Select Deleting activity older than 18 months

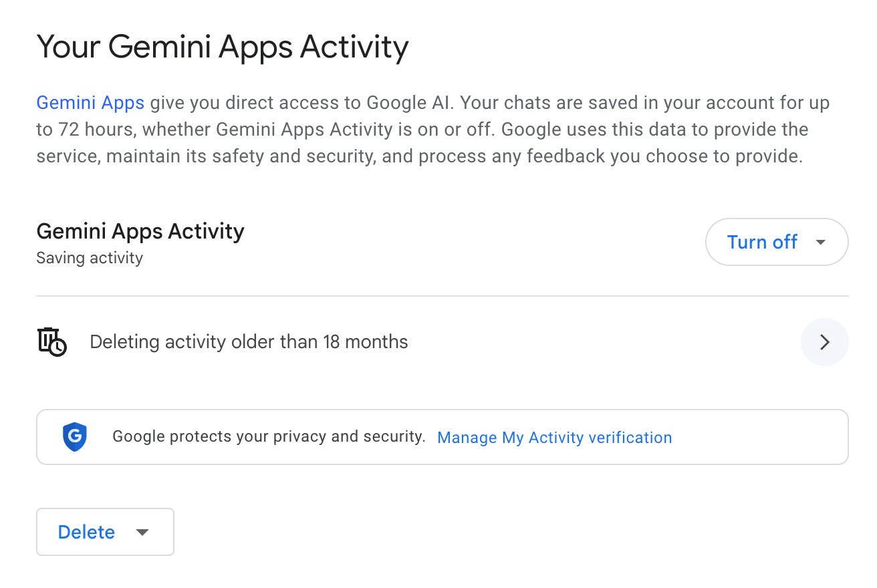249,342
